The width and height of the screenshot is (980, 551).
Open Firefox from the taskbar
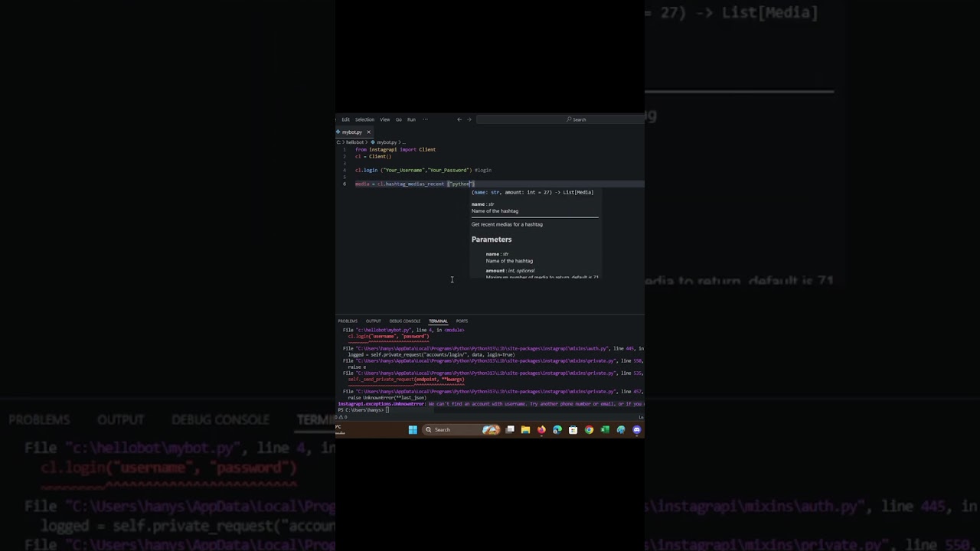pos(541,429)
